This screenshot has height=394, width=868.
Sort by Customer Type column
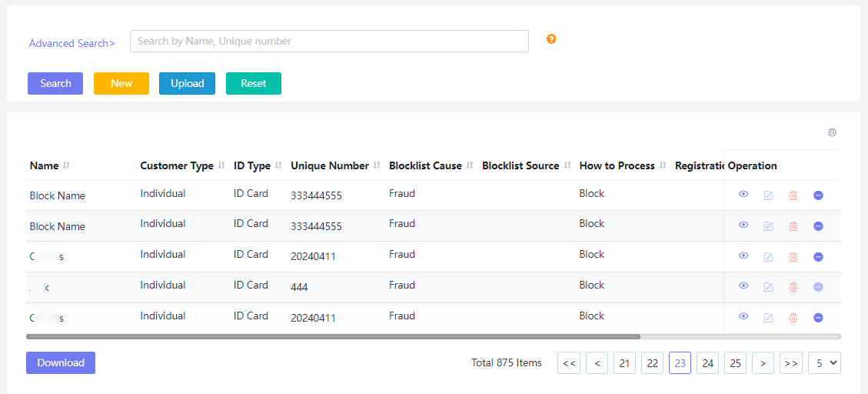tap(221, 165)
